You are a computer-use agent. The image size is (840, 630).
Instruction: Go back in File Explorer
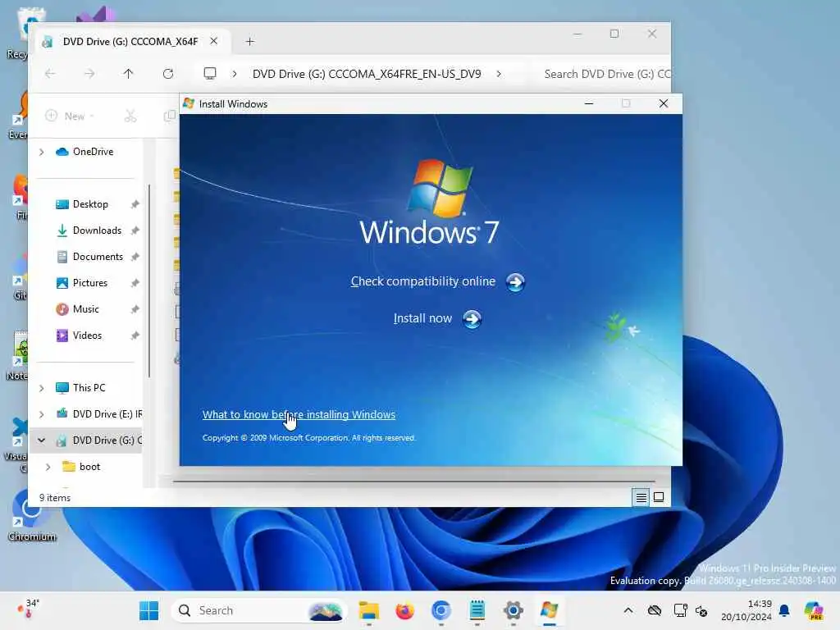tap(50, 73)
